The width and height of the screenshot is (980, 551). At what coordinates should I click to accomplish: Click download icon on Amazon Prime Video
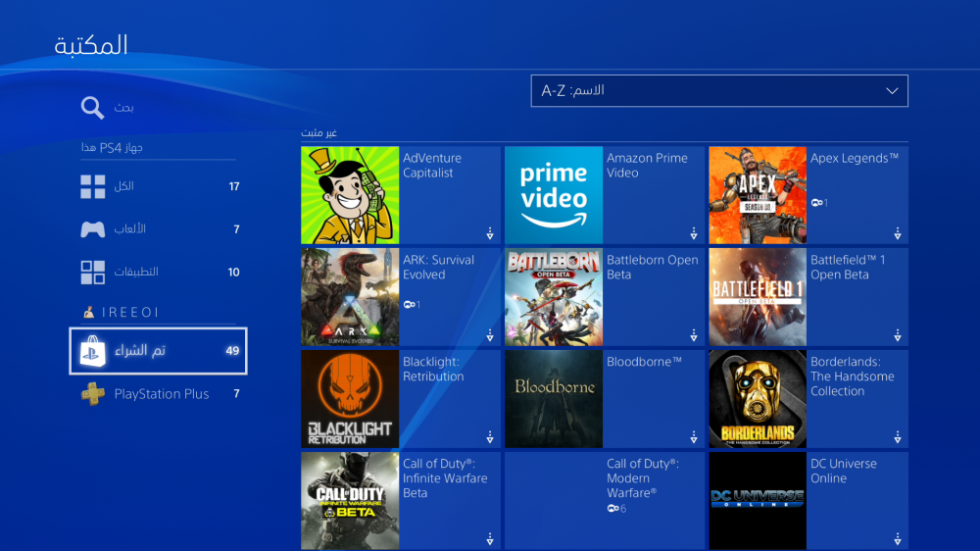click(694, 234)
